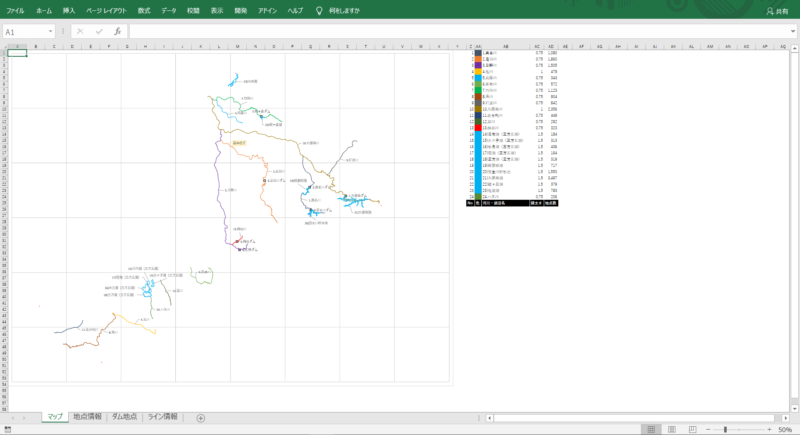This screenshot has width=800, height=435.
Task: Click sheet tab scroll left arrow
Action: point(13,418)
